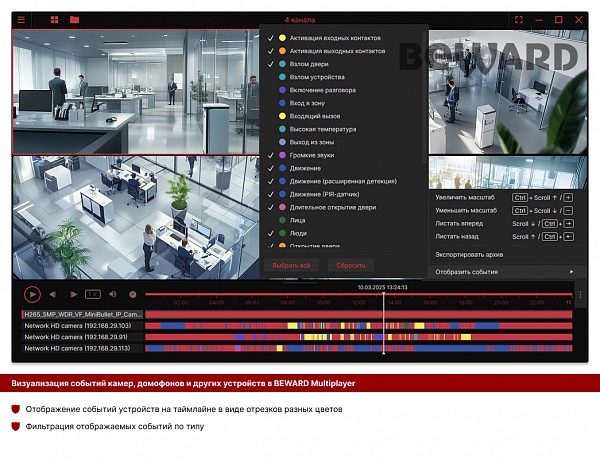Click timeline position at 16:00 mark
The image size is (600, 459).
(430, 303)
